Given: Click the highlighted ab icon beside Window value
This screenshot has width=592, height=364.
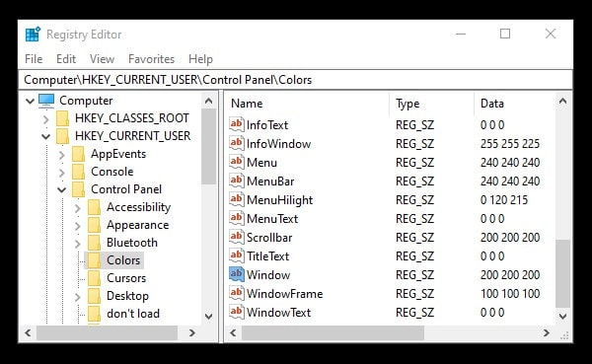Looking at the screenshot, I should 237,274.
